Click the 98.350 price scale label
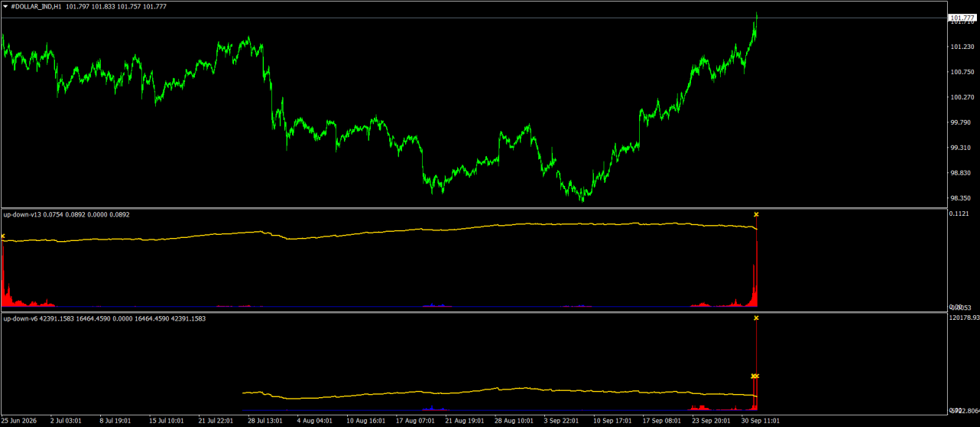Viewport: 980px width, 427px height. [960, 198]
